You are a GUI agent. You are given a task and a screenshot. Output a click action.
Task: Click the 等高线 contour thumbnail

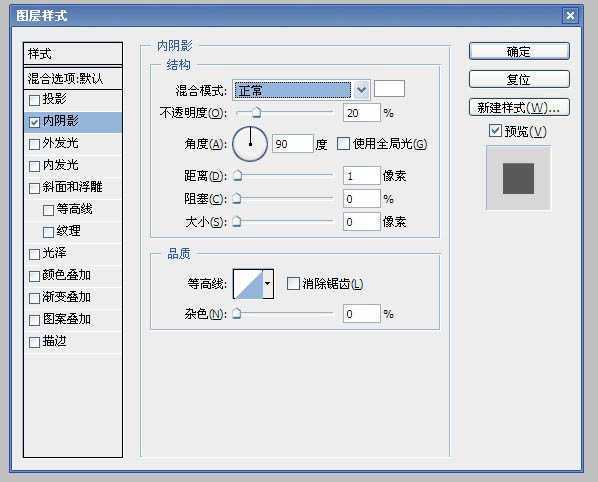coord(248,284)
